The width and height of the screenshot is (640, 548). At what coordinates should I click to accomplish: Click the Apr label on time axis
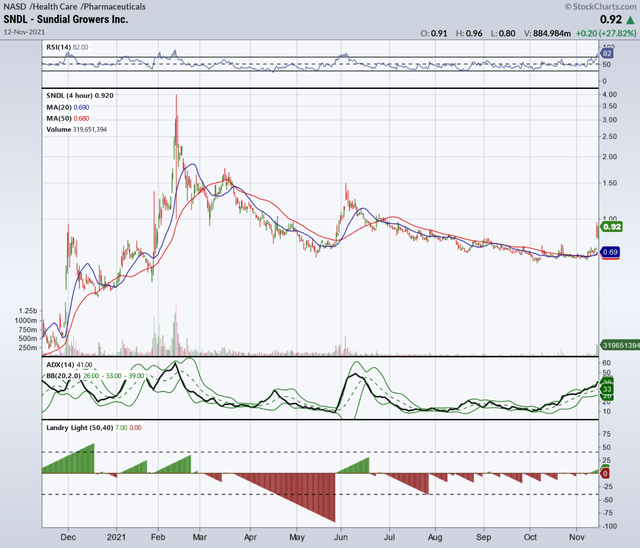tap(250, 537)
